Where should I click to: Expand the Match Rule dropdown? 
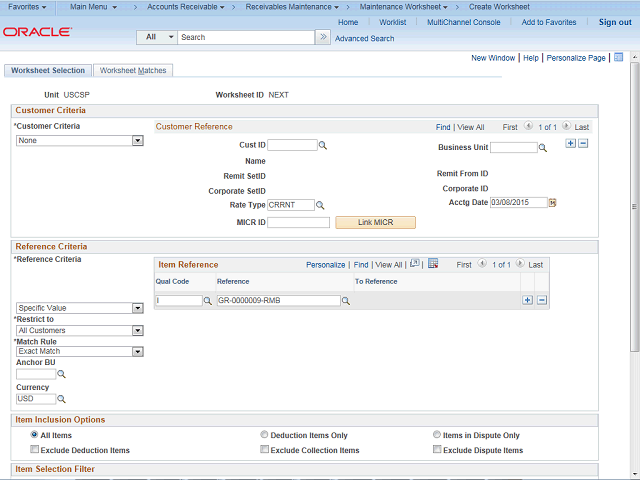(x=80, y=351)
